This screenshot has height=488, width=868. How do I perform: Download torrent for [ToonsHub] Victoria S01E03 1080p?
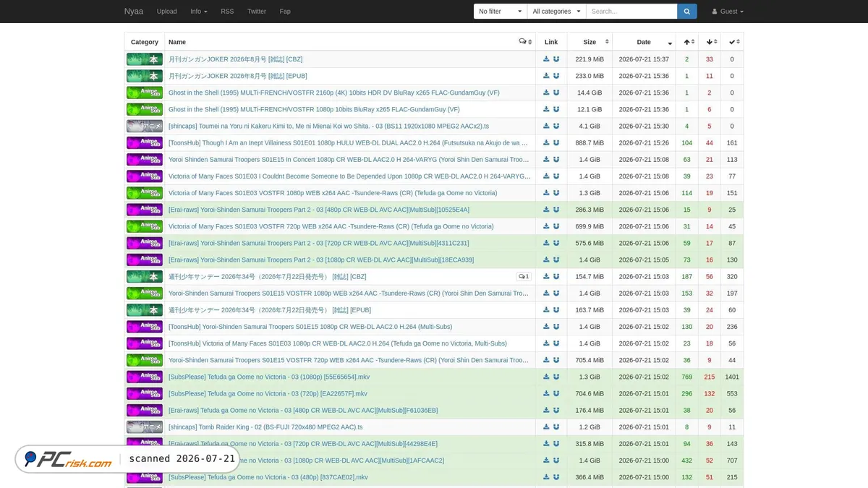pyautogui.click(x=546, y=343)
